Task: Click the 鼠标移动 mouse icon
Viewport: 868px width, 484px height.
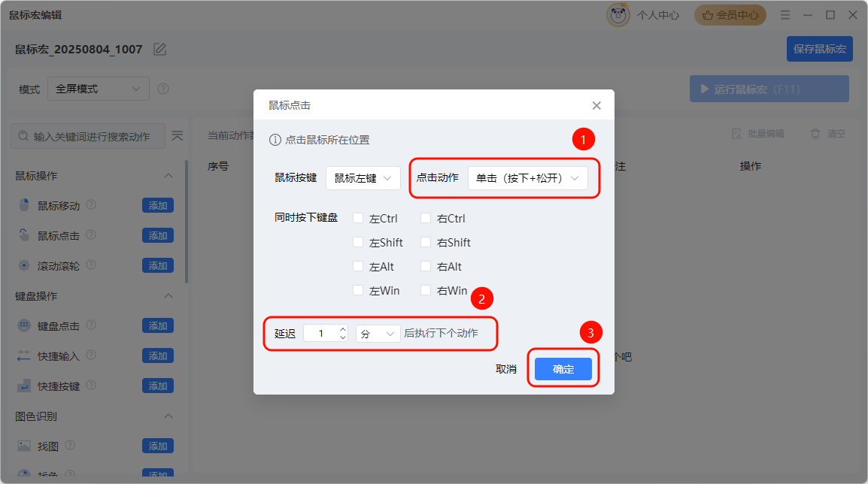Action: click(x=24, y=205)
